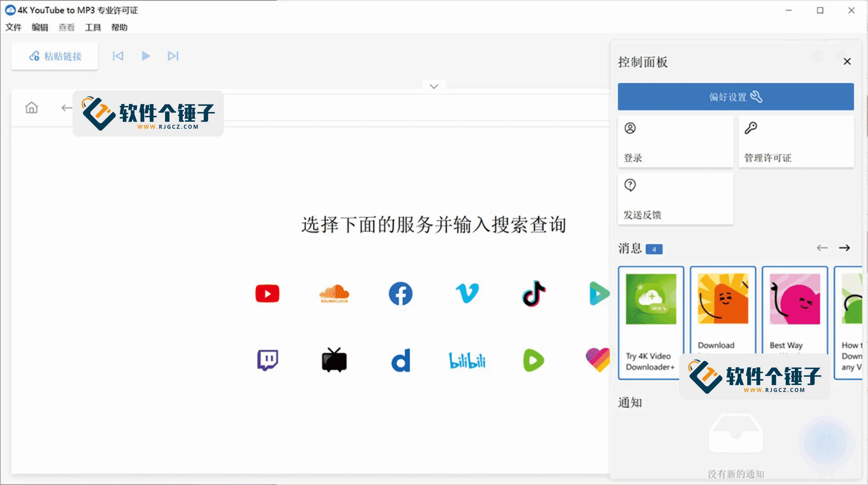Open SoundCloud search service
Viewport: 868px width, 485px height.
pos(334,293)
